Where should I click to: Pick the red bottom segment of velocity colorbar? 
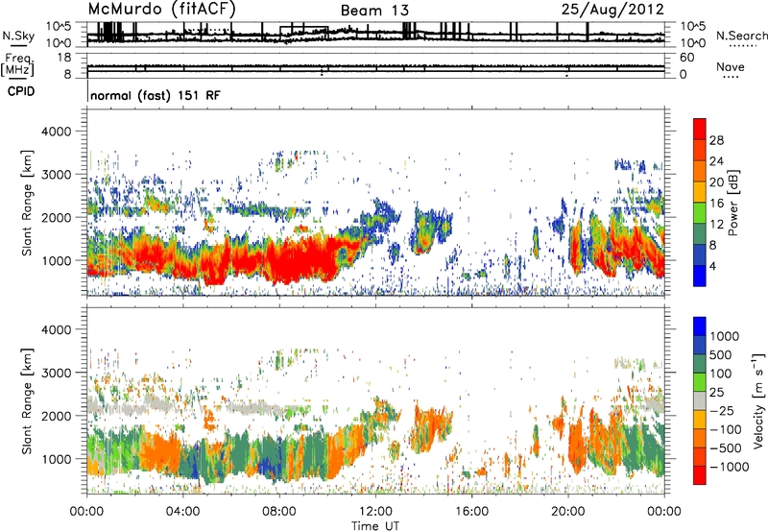(700, 475)
